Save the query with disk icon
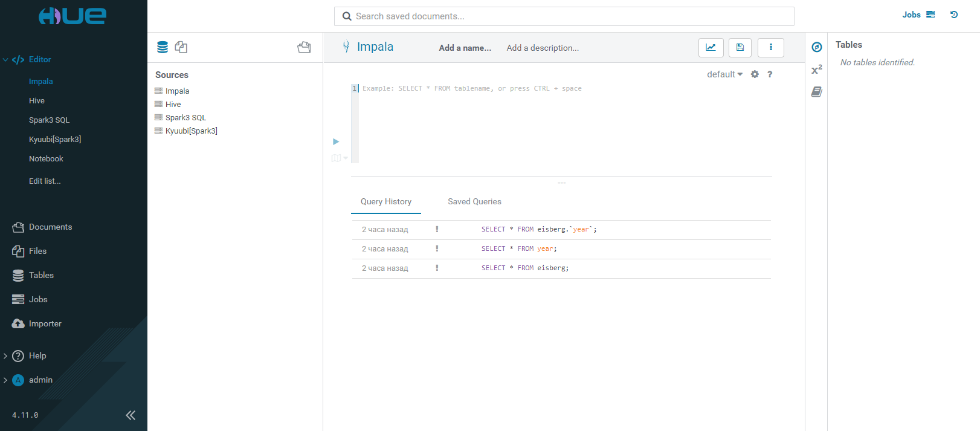980x431 pixels. click(740, 48)
